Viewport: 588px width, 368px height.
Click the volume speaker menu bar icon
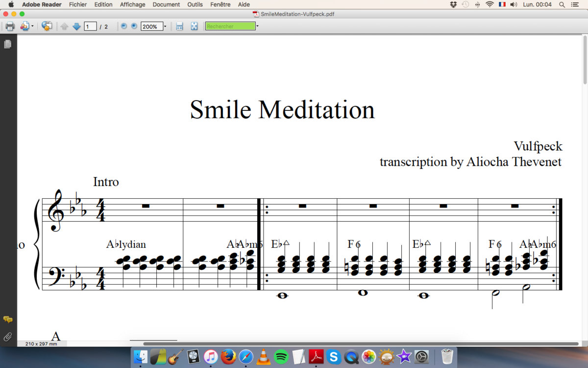(x=514, y=4)
